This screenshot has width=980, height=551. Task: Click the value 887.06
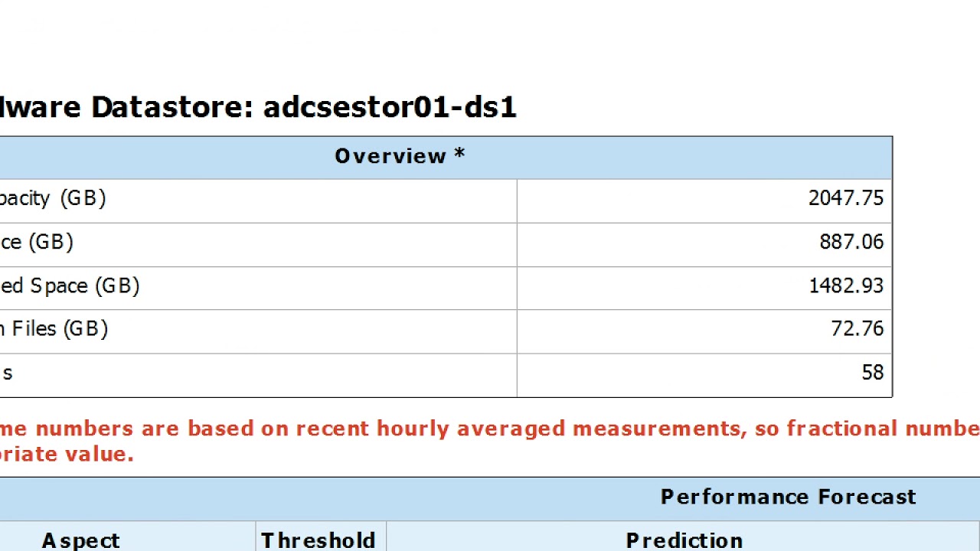click(x=851, y=242)
